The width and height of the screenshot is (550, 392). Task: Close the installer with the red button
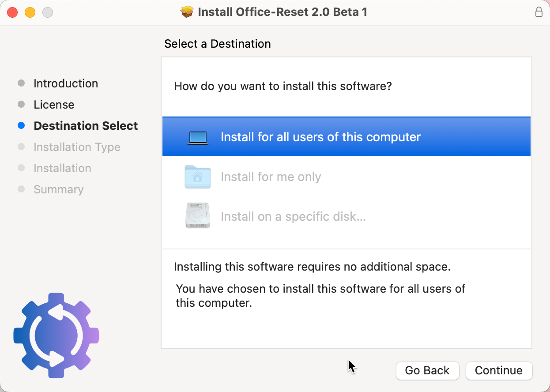pos(12,12)
